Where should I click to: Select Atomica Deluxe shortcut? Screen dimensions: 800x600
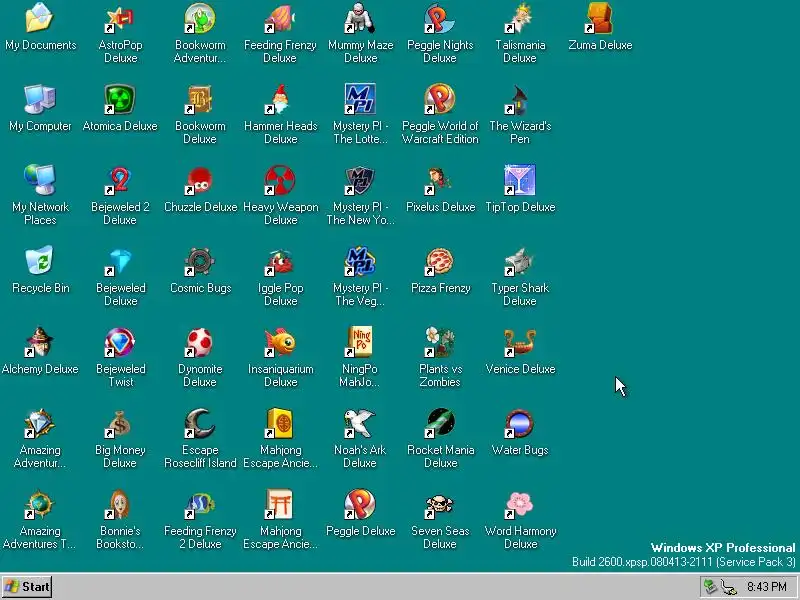120,99
